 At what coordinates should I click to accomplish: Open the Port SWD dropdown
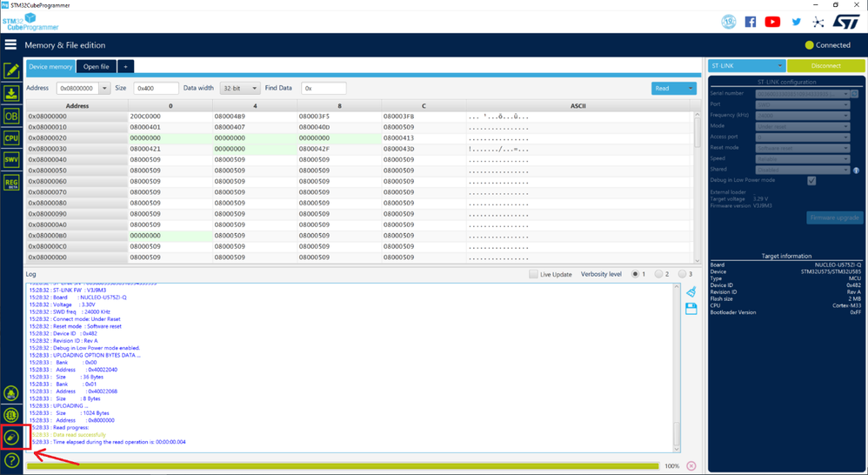802,104
